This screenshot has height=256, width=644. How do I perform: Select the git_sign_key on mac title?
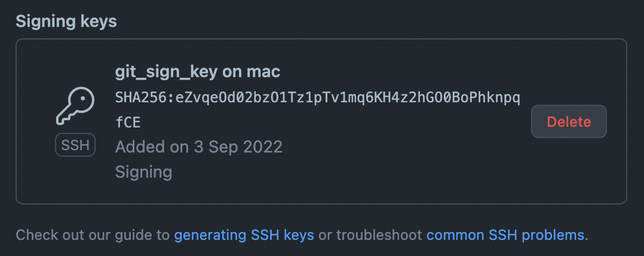click(198, 72)
